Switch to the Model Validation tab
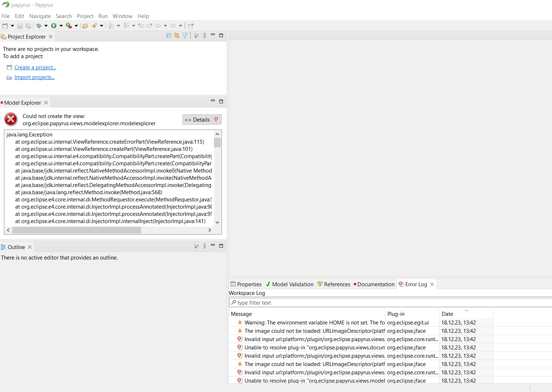This screenshot has width=552, height=392. [x=290, y=284]
